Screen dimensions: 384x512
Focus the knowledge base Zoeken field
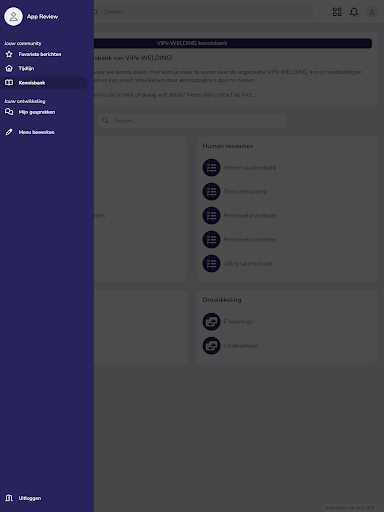point(192,120)
